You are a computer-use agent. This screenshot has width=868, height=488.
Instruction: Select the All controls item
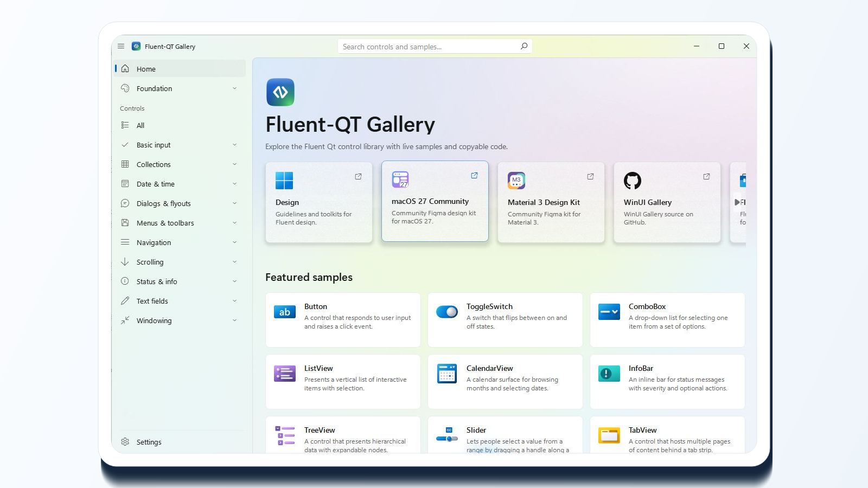180,125
